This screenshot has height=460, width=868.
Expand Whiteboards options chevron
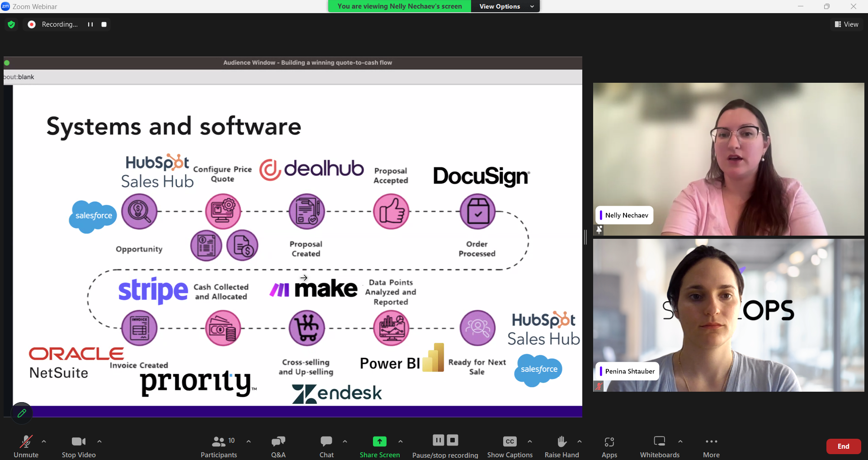coord(680,441)
